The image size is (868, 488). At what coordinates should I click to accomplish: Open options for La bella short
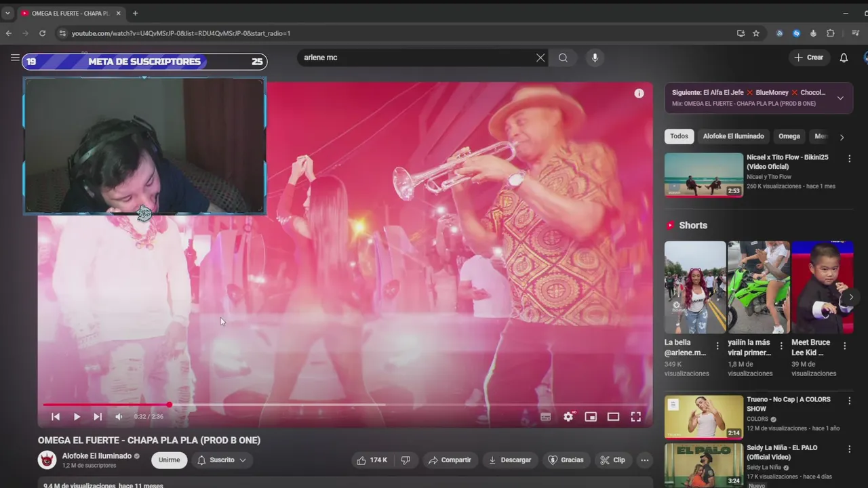coord(717,346)
